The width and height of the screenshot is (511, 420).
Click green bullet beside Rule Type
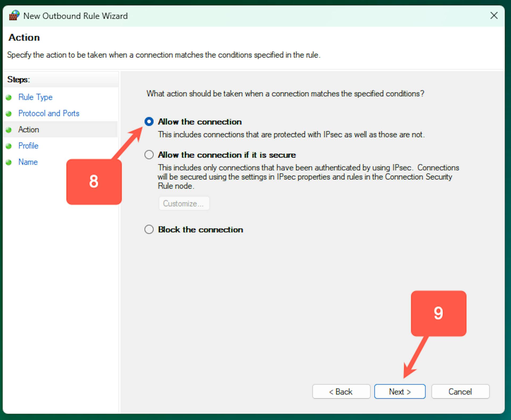(9, 97)
